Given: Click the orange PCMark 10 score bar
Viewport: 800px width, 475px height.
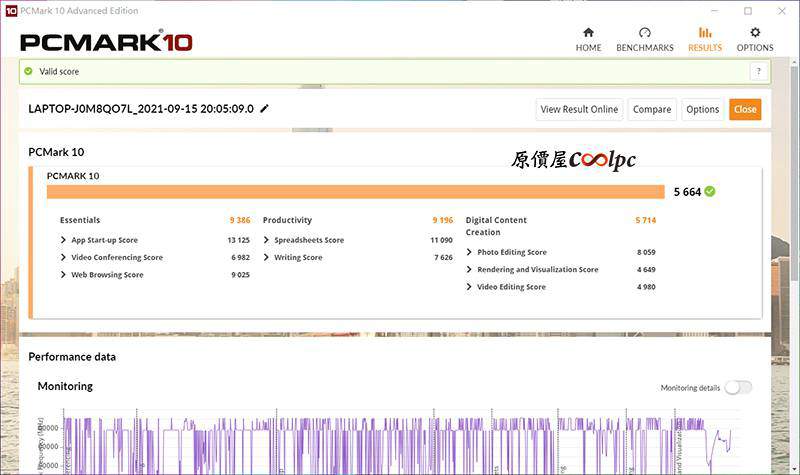Looking at the screenshot, I should coord(356,192).
